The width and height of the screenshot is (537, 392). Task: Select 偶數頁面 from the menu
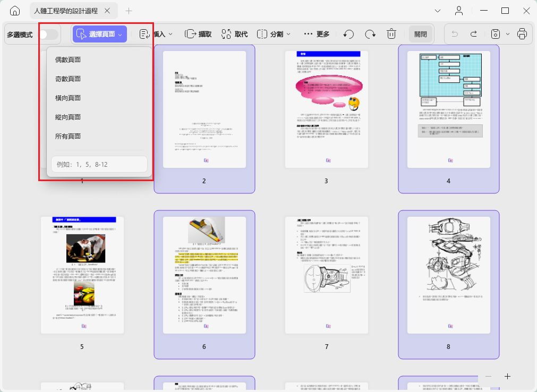pos(99,59)
